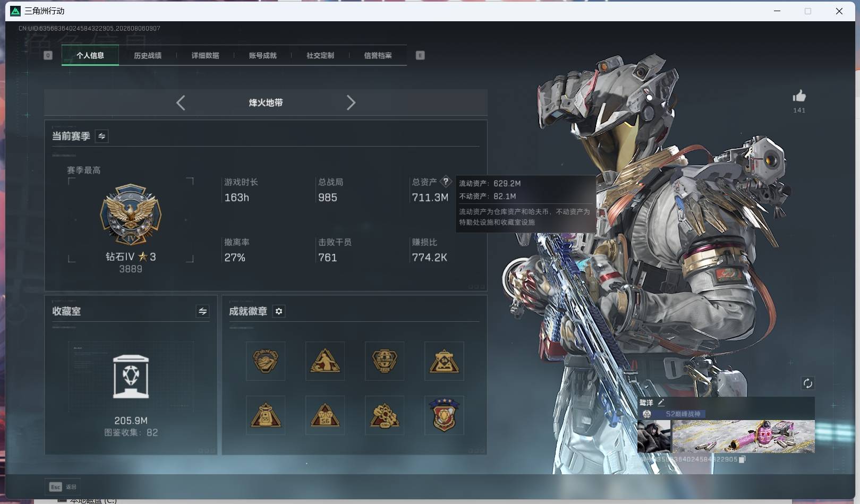Click the 击败干员 value 761
This screenshot has height=504, width=860.
pyautogui.click(x=328, y=258)
